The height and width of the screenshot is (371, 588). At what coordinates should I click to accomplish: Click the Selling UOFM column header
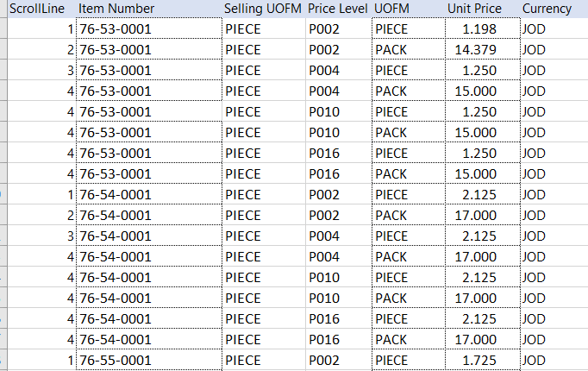coord(262,9)
